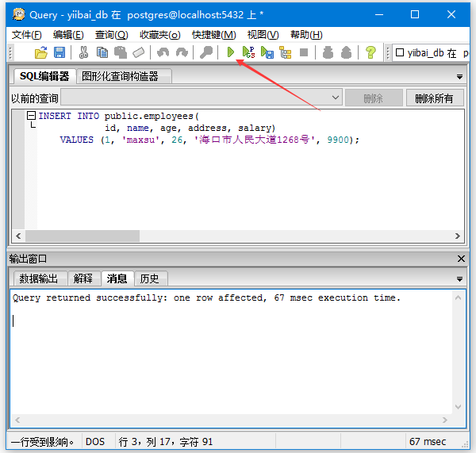
Task: Click the Undo arrow in the toolbar
Action: pos(163,52)
